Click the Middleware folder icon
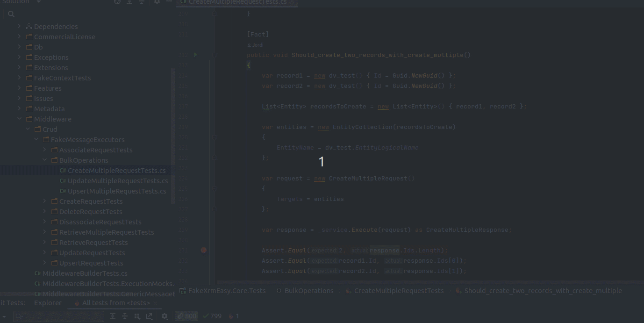 click(29, 119)
